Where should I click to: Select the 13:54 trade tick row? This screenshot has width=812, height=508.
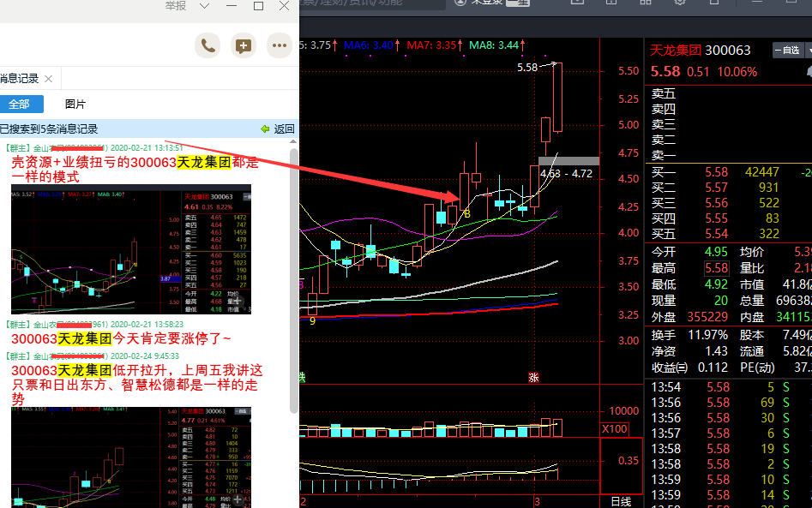(x=728, y=387)
